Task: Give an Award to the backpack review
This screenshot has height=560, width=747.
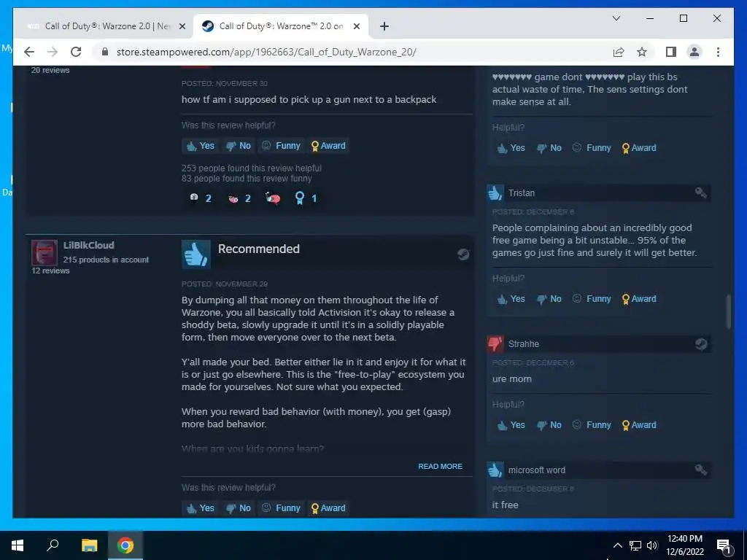Action: click(x=328, y=146)
